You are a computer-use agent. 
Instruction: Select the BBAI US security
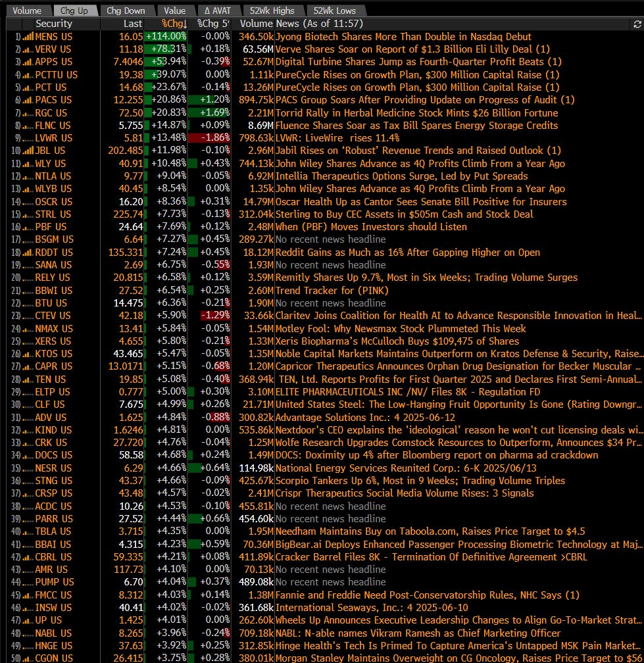(x=53, y=544)
